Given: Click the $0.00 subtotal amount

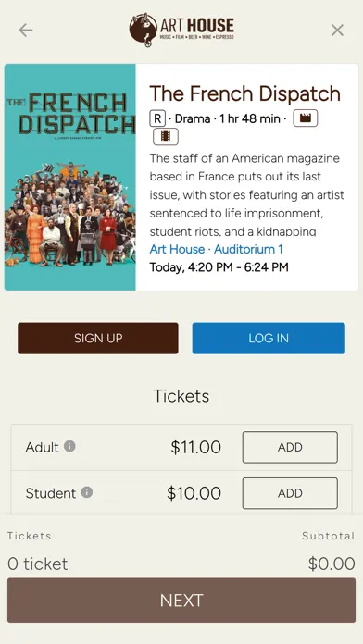Looking at the screenshot, I should coord(332,563).
